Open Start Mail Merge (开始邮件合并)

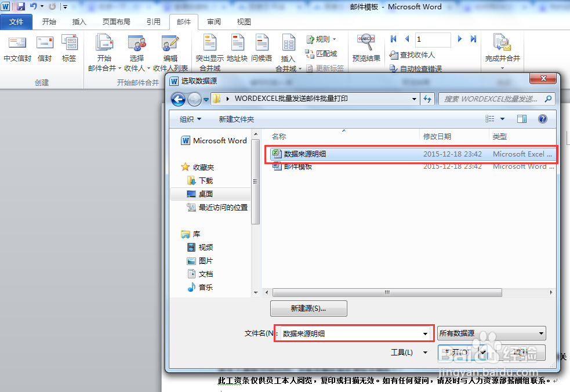[104, 52]
